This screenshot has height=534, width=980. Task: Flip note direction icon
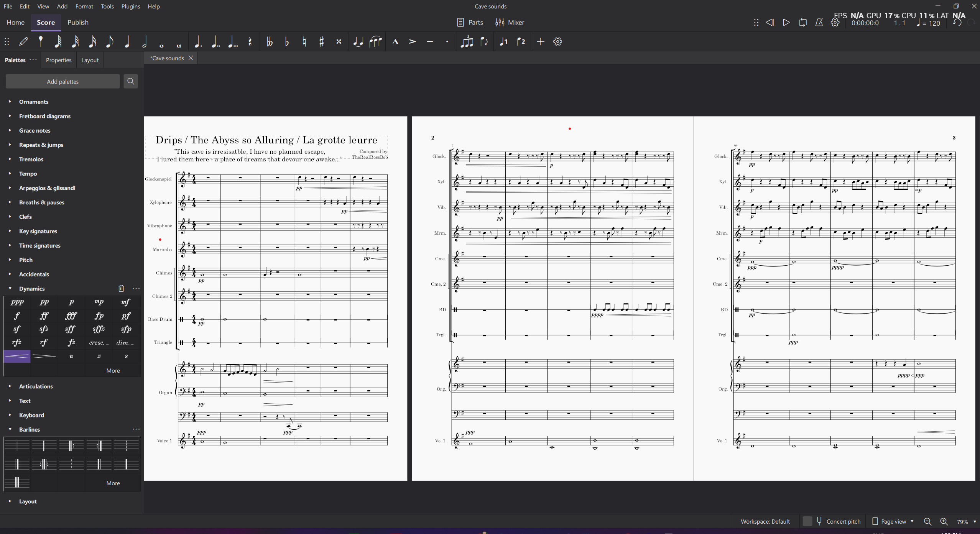[x=484, y=41]
